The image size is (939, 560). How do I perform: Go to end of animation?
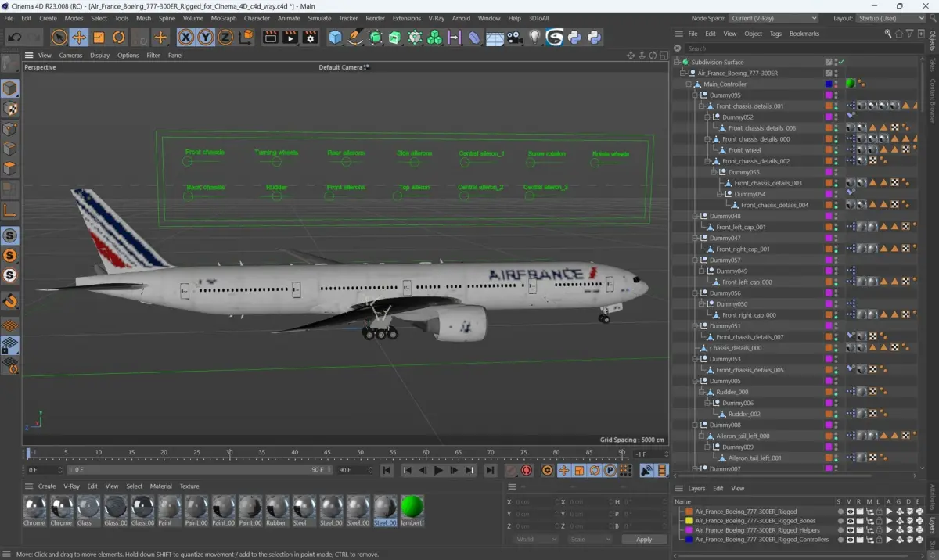point(490,470)
